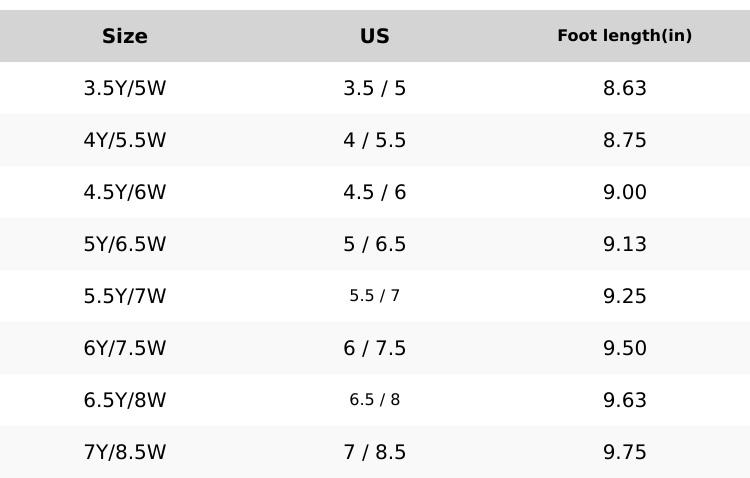750x478 pixels.
Task: Click the 8.63 foot length value
Action: pyautogui.click(x=625, y=88)
